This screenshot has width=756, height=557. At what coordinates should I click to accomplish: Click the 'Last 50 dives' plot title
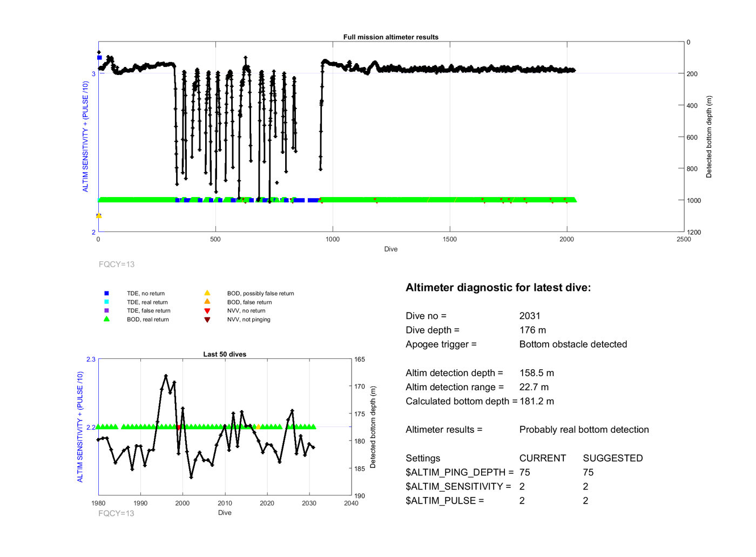pos(225,354)
